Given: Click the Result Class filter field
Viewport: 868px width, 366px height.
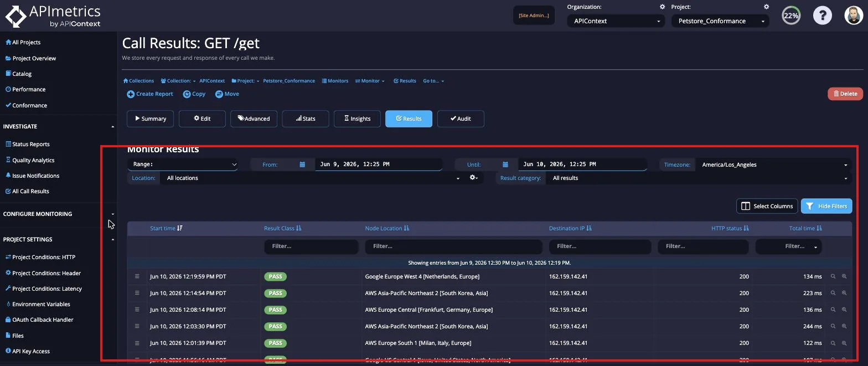Looking at the screenshot, I should [311, 246].
